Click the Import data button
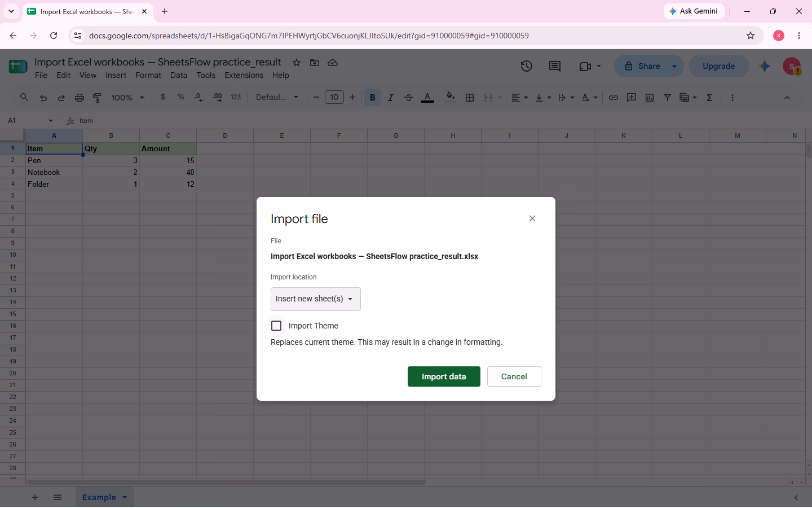 [444, 376]
